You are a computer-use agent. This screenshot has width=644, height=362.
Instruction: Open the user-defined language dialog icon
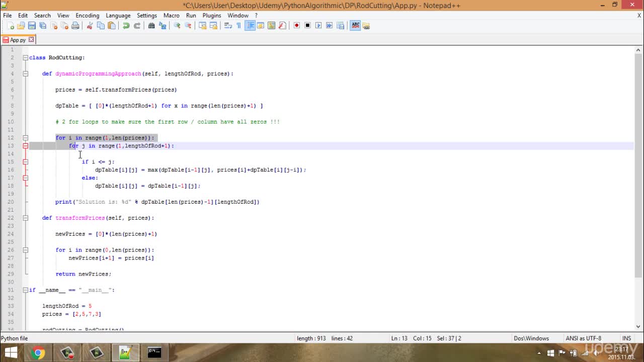click(261, 26)
